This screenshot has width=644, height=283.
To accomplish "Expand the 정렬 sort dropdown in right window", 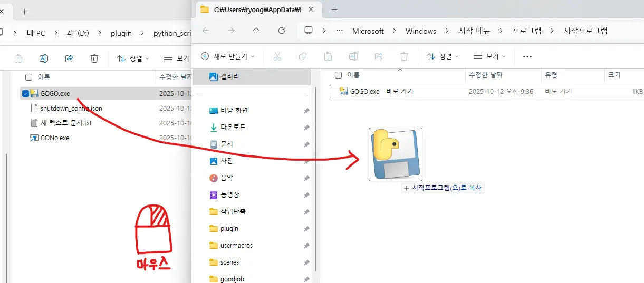I will click(443, 56).
